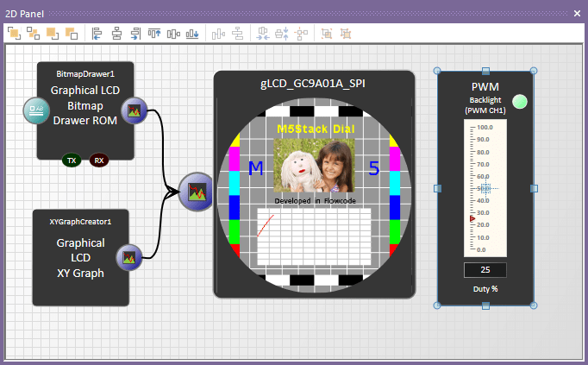This screenshot has width=588, height=365.
Task: Click the 50.0 mark on the PWM scale
Action: tap(483, 188)
